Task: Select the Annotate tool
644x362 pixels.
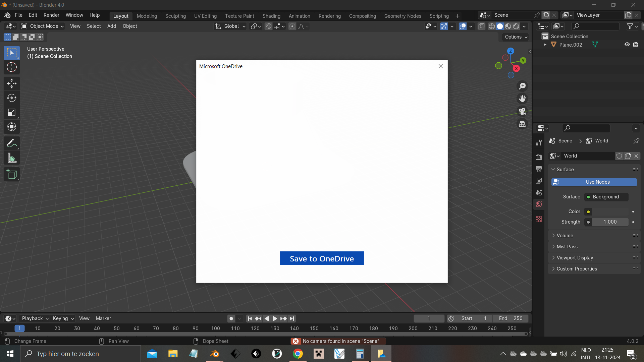Action: [12, 143]
